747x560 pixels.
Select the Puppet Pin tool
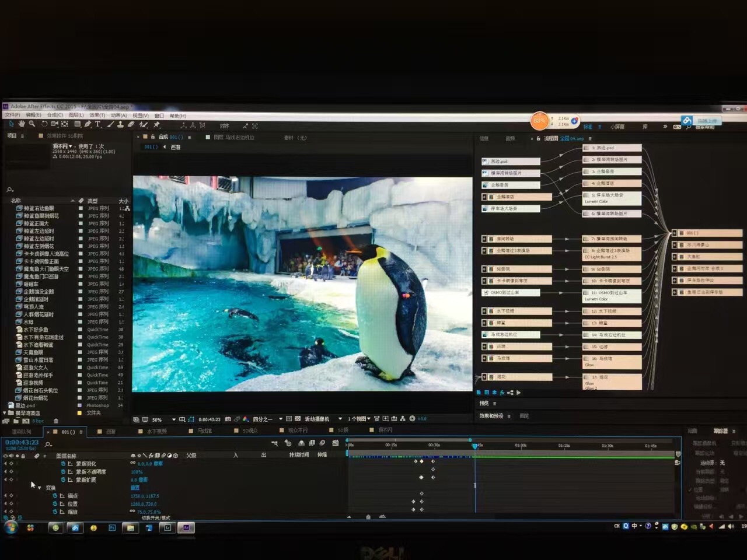click(156, 125)
